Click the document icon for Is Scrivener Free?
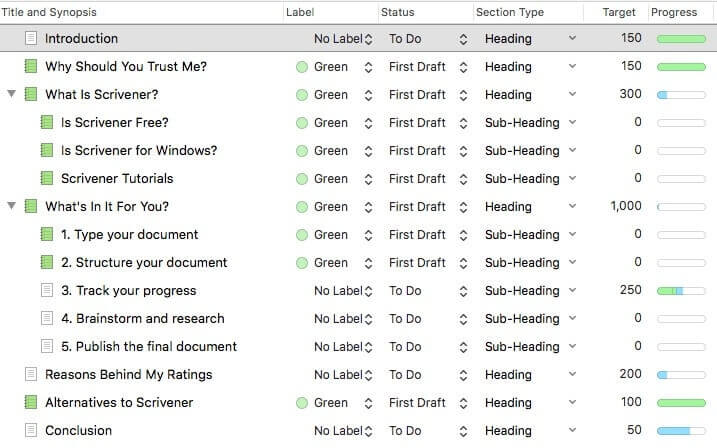This screenshot has width=717, height=448. point(47,122)
